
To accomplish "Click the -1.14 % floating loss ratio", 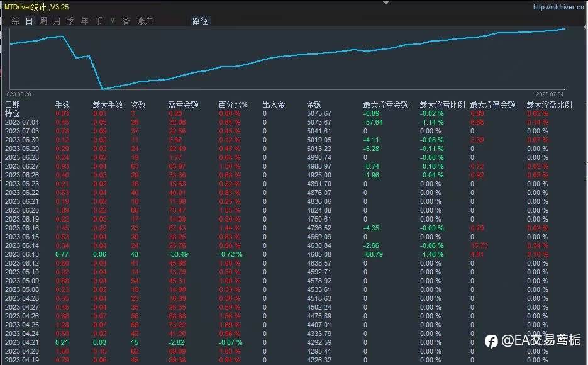I will pos(431,122).
